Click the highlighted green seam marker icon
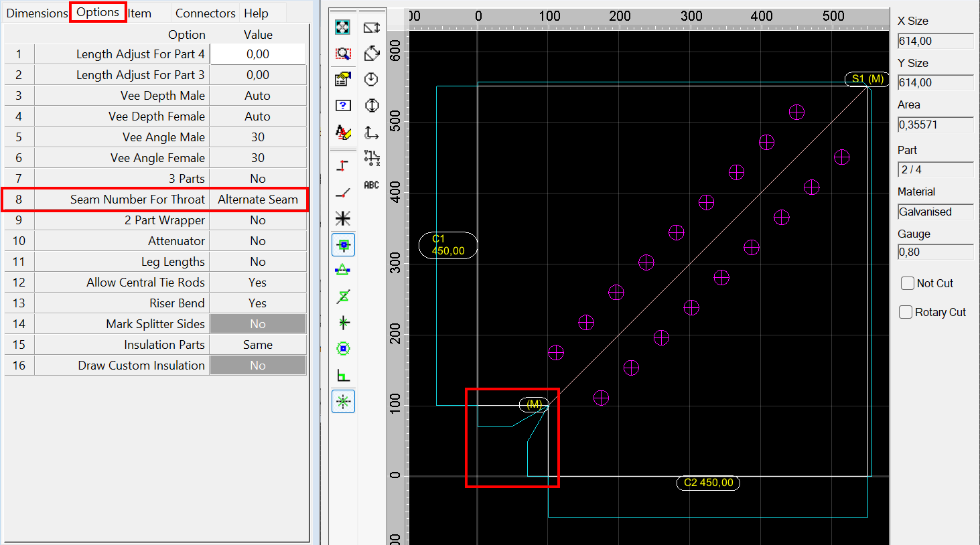This screenshot has height=545, width=980. point(343,244)
